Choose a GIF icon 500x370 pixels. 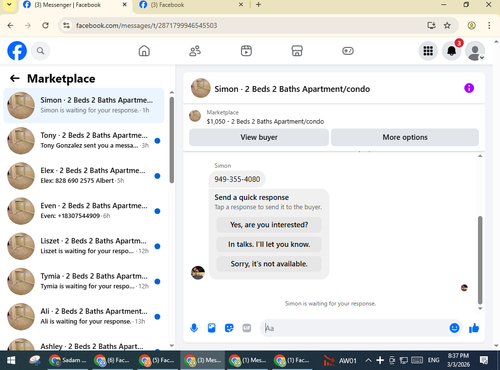(247, 328)
